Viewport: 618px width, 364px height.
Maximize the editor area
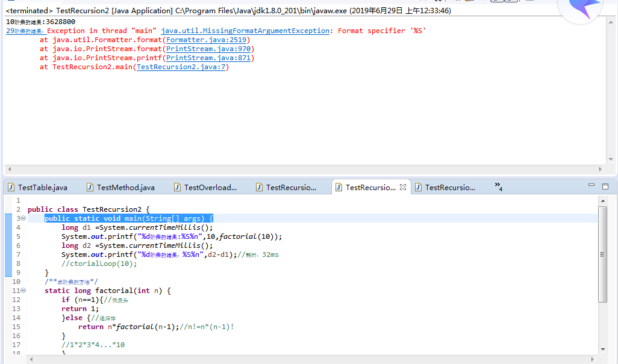(605, 187)
